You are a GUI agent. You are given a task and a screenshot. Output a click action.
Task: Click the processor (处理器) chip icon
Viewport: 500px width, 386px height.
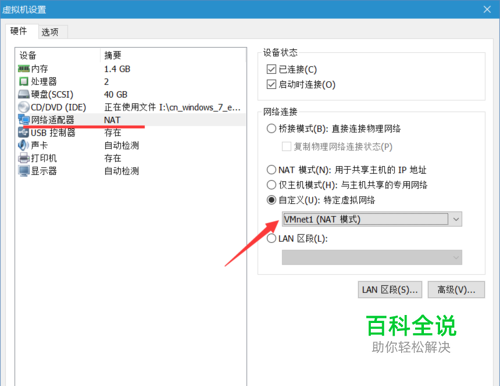coord(24,82)
